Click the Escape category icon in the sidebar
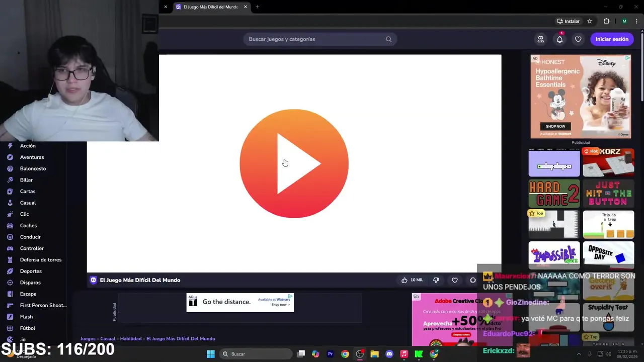Viewport: 644px width, 362px height. coord(10,294)
